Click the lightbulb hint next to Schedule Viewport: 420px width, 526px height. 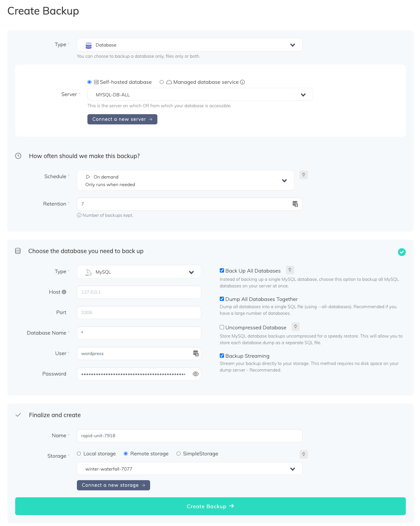click(304, 175)
